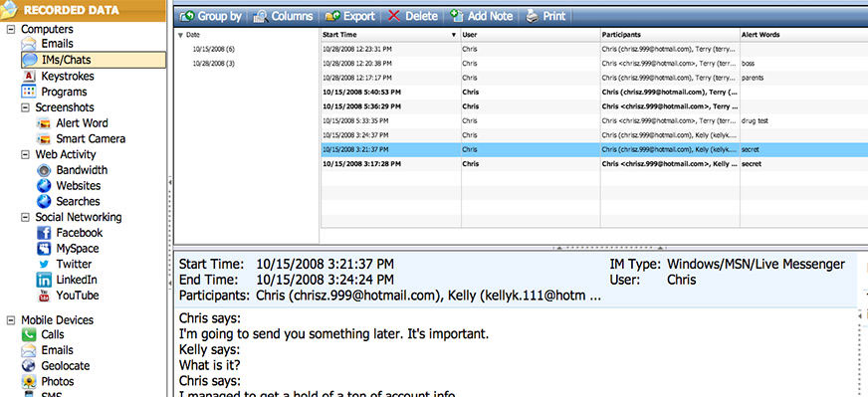The height and width of the screenshot is (397, 868).
Task: Click the Group by toolbar icon
Action: [x=187, y=17]
